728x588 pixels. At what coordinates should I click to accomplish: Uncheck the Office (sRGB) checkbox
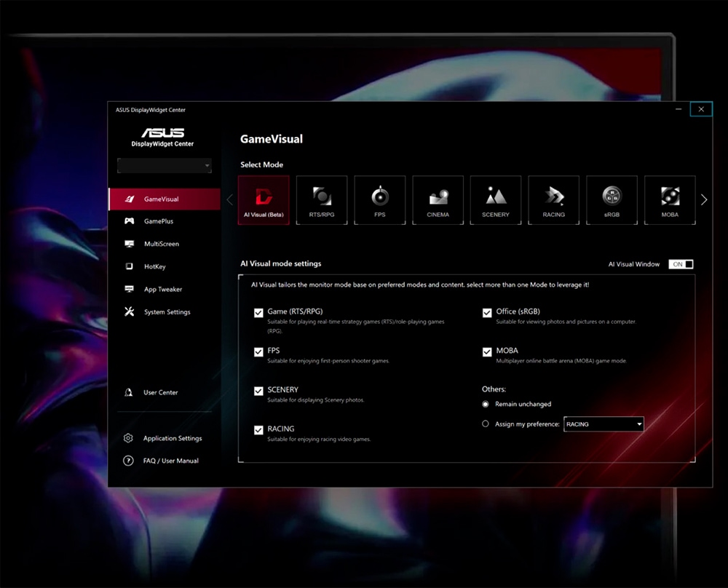coord(487,313)
